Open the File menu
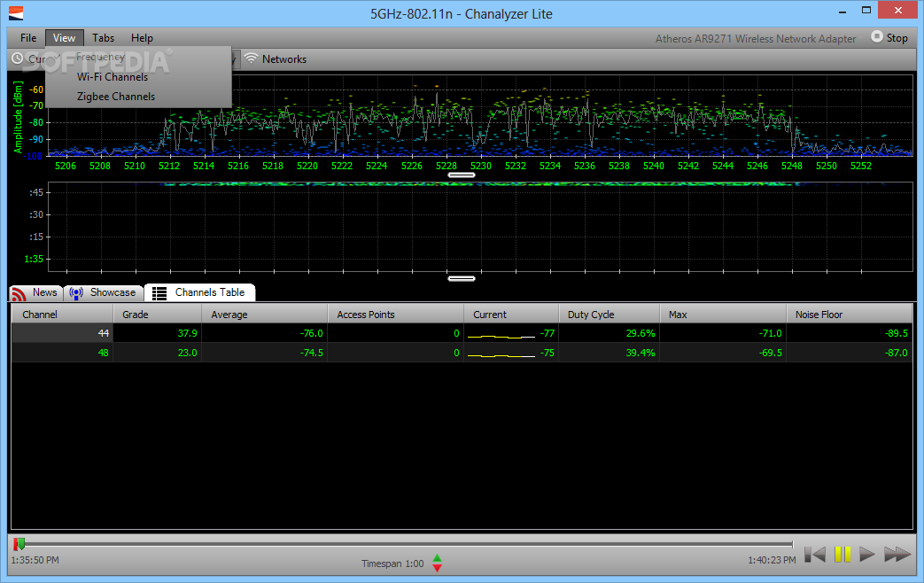 click(28, 38)
